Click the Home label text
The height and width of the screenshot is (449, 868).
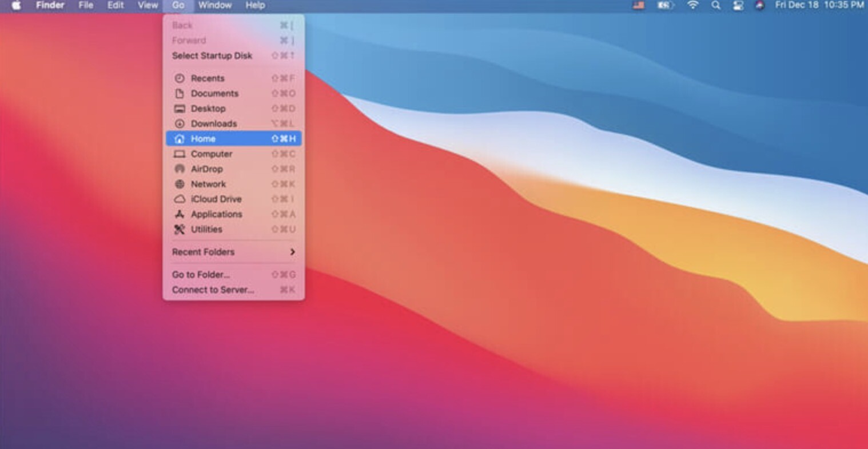[203, 139]
